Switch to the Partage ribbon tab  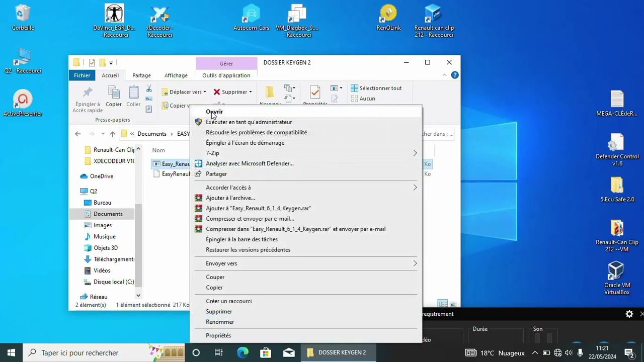pyautogui.click(x=141, y=75)
